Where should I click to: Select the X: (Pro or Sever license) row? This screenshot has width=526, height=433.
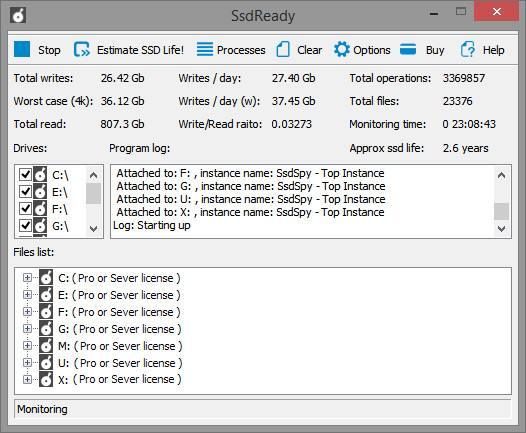tap(119, 379)
